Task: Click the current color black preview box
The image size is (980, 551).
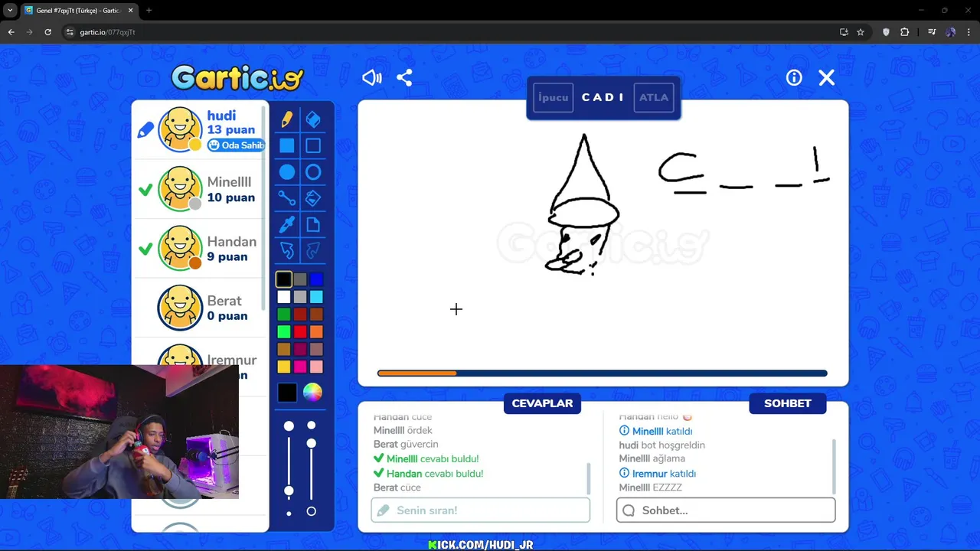Action: click(x=287, y=393)
